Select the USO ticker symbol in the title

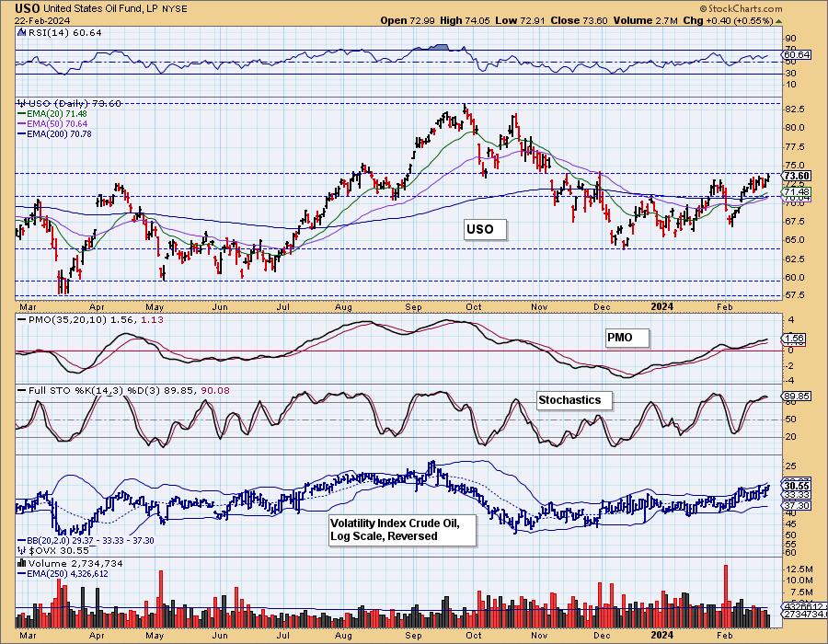(x=28, y=8)
